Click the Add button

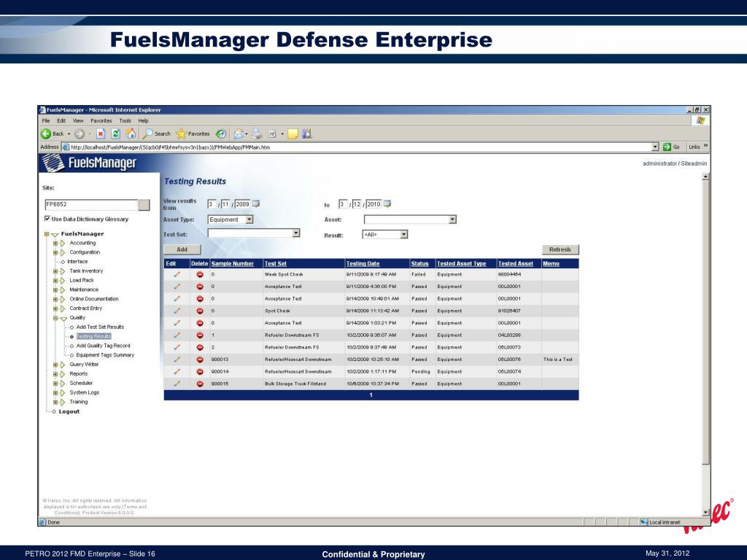182,249
